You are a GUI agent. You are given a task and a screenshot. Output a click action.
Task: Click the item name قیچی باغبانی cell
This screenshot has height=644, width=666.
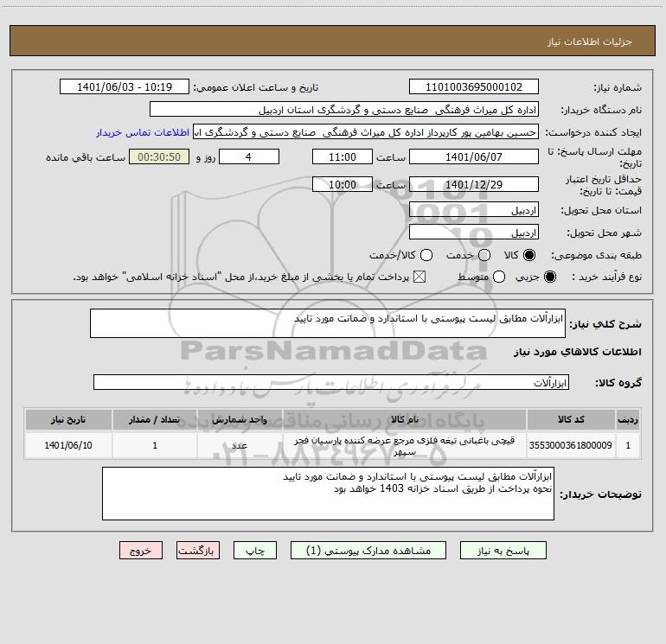coord(405,446)
